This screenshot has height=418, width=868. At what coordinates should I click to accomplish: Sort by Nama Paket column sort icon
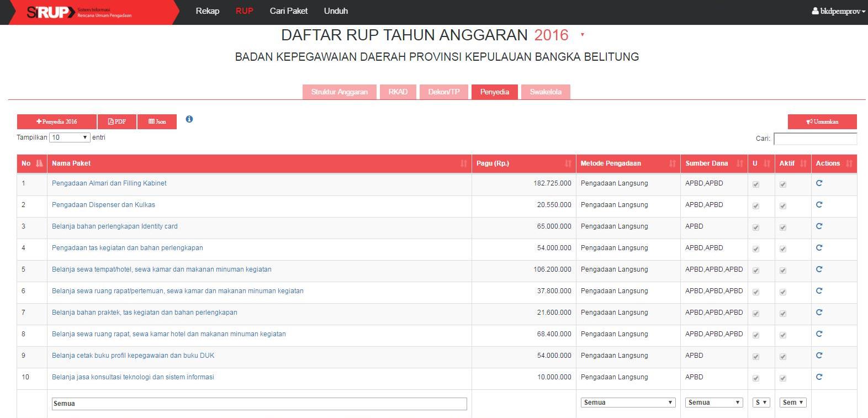(463, 163)
